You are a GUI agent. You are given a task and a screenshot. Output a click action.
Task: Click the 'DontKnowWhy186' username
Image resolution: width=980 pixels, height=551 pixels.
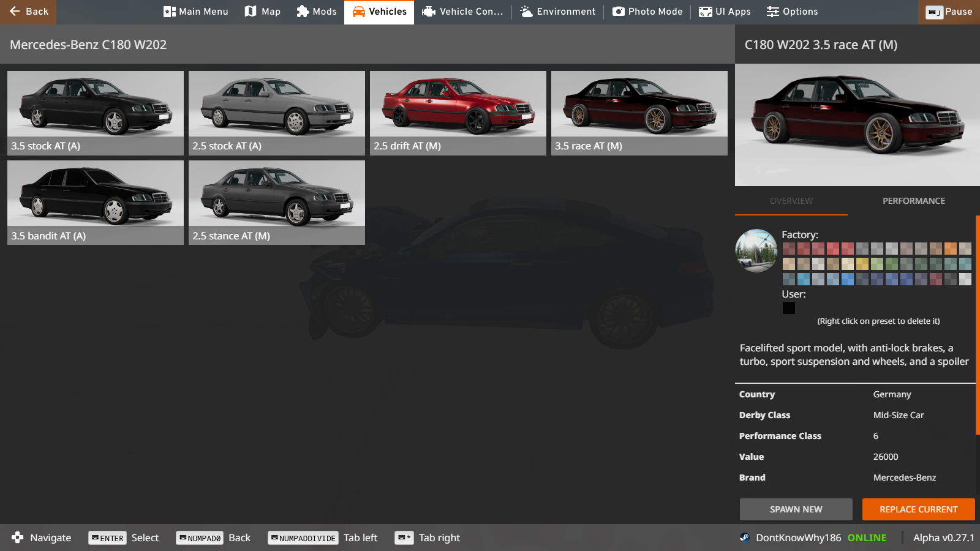(x=799, y=538)
